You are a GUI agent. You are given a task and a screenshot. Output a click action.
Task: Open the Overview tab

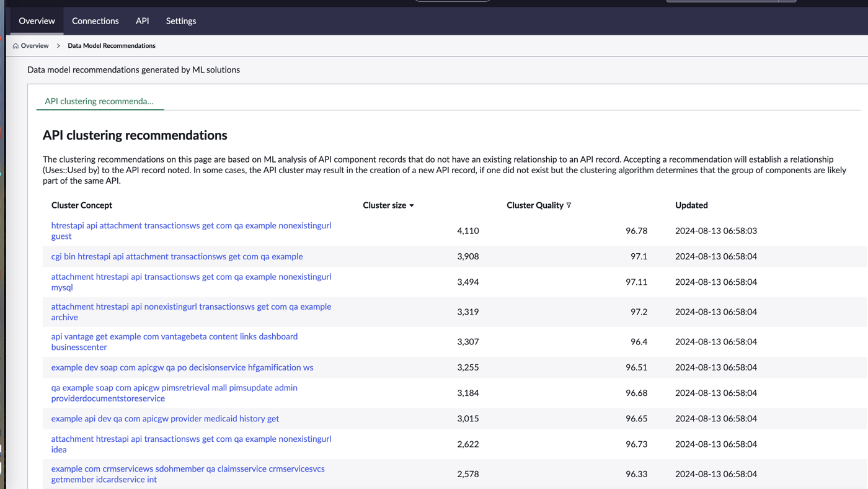click(37, 21)
